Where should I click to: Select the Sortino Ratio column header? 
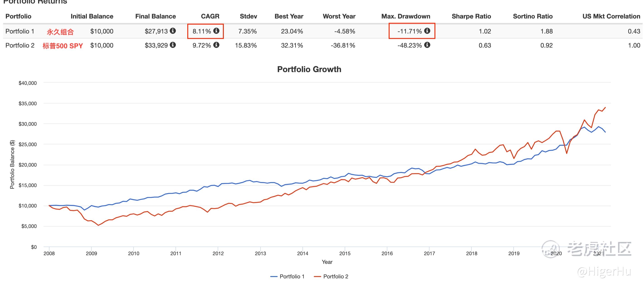pyautogui.click(x=532, y=16)
